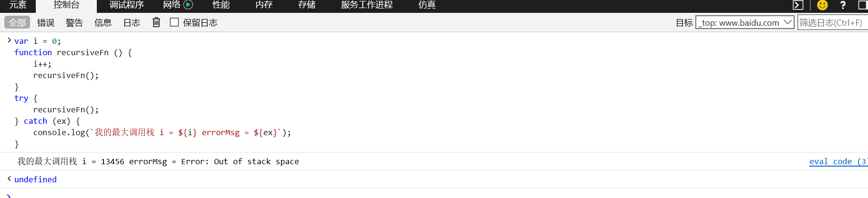Click the network play icon
Screen dimensions: 868x198
pyautogui.click(x=188, y=5)
